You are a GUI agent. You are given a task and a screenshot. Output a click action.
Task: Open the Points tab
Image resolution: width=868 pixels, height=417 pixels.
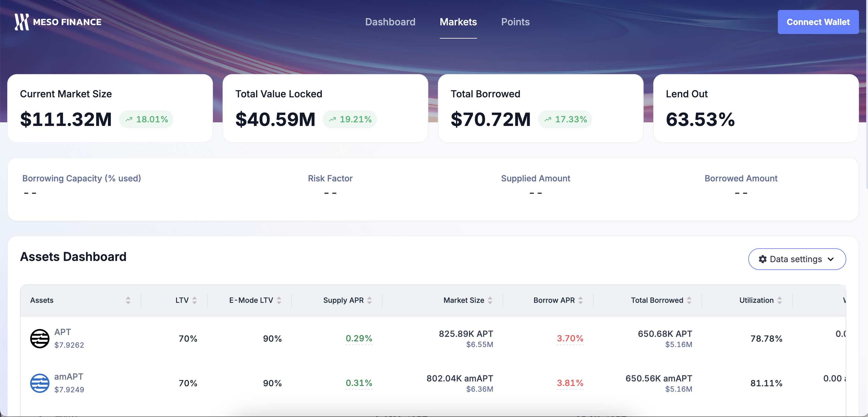(x=515, y=22)
